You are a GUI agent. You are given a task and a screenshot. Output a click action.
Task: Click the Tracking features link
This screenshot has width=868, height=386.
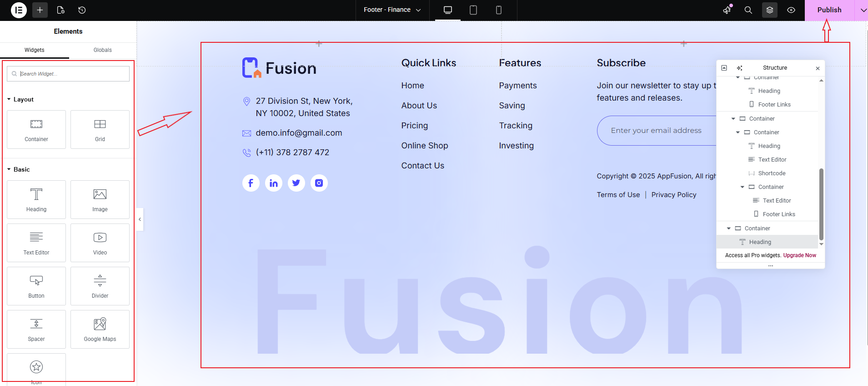(516, 126)
